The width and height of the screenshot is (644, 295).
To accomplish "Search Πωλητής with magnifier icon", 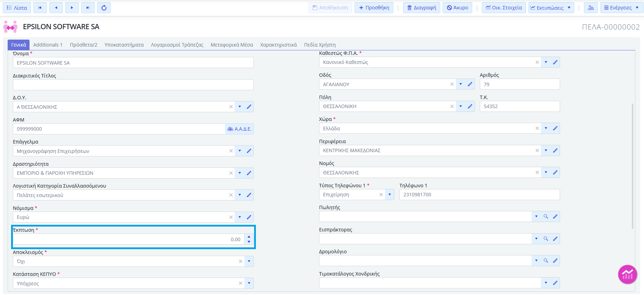I will click(546, 216).
